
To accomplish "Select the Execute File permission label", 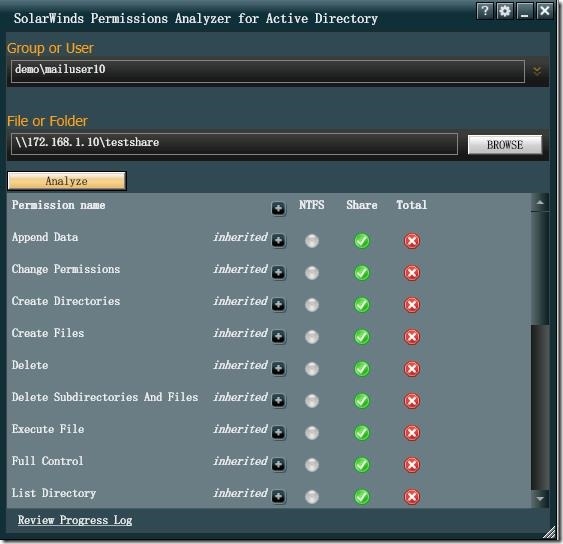I will [x=48, y=429].
